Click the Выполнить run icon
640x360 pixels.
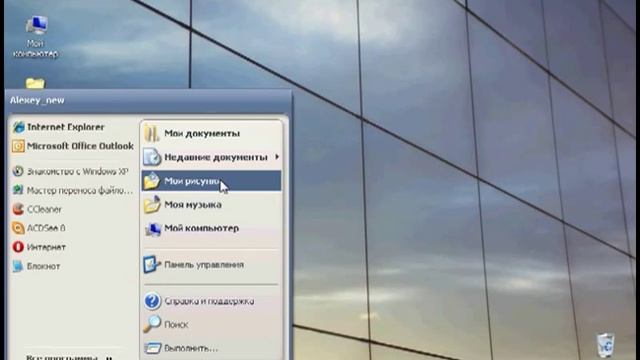pyautogui.click(x=152, y=348)
